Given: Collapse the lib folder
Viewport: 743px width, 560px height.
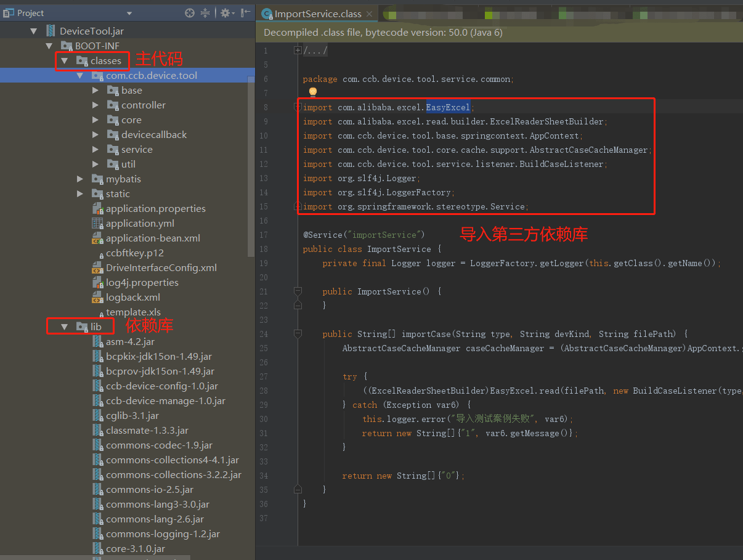Looking at the screenshot, I should [64, 326].
